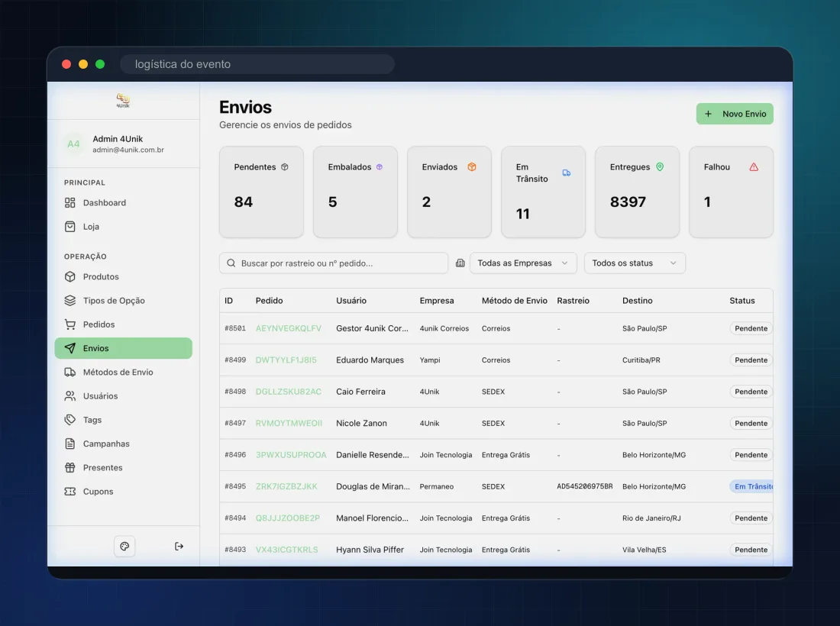This screenshot has height=626, width=840.
Task: Click the admin@4unik.com.br email text
Action: pyautogui.click(x=128, y=150)
